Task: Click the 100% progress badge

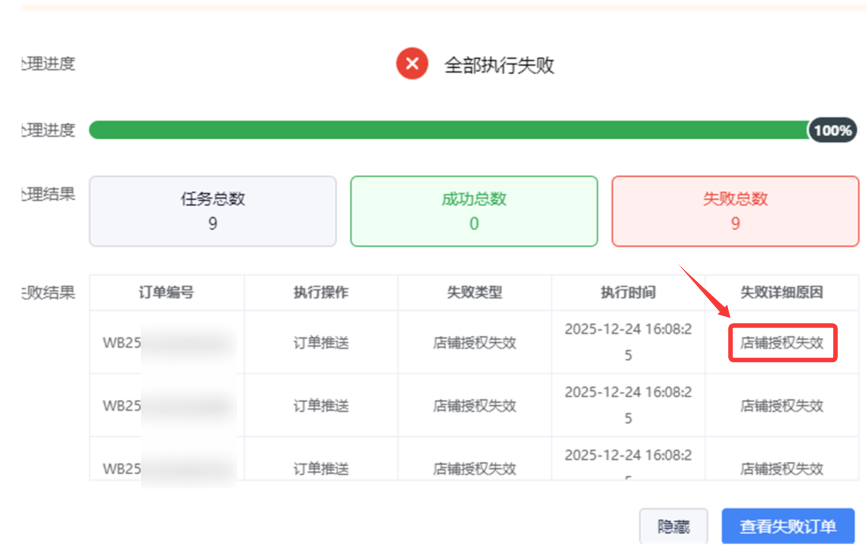Action: click(833, 130)
